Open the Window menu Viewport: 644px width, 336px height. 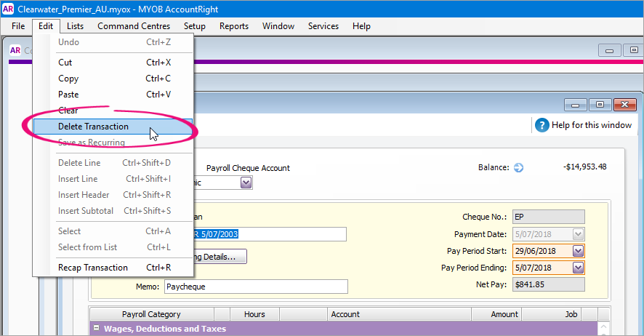[278, 26]
